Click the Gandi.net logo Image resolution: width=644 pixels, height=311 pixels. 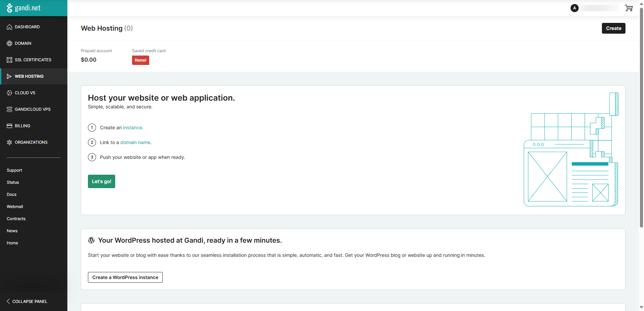(24, 8)
